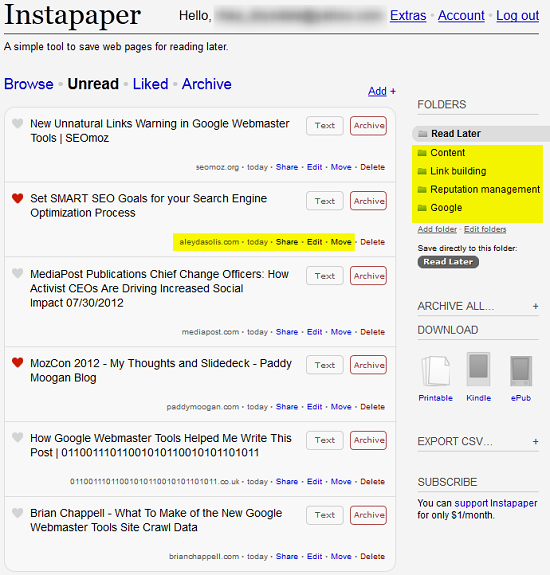550x575 pixels.
Task: Open Text view of Brian Chappell article
Action: tap(325, 515)
